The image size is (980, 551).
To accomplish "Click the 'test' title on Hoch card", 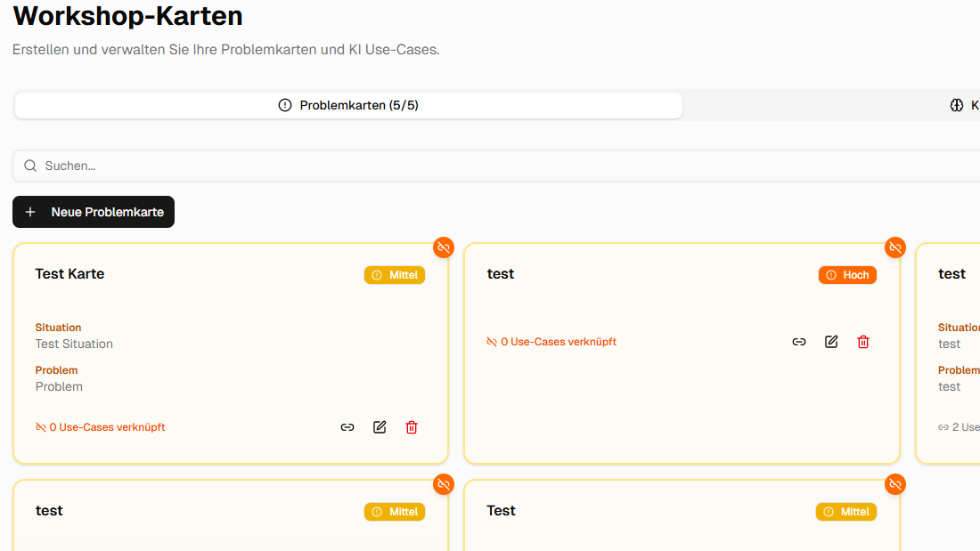I will pyautogui.click(x=501, y=273).
